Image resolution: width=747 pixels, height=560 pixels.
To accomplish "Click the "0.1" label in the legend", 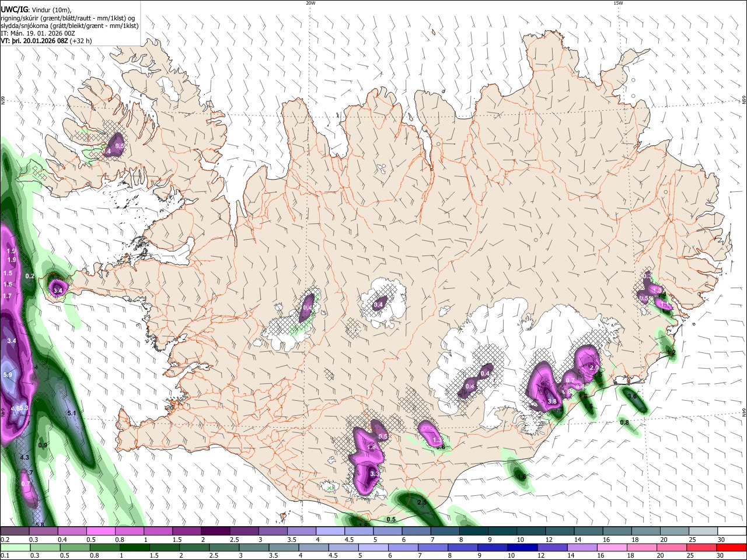I will [4, 556].
